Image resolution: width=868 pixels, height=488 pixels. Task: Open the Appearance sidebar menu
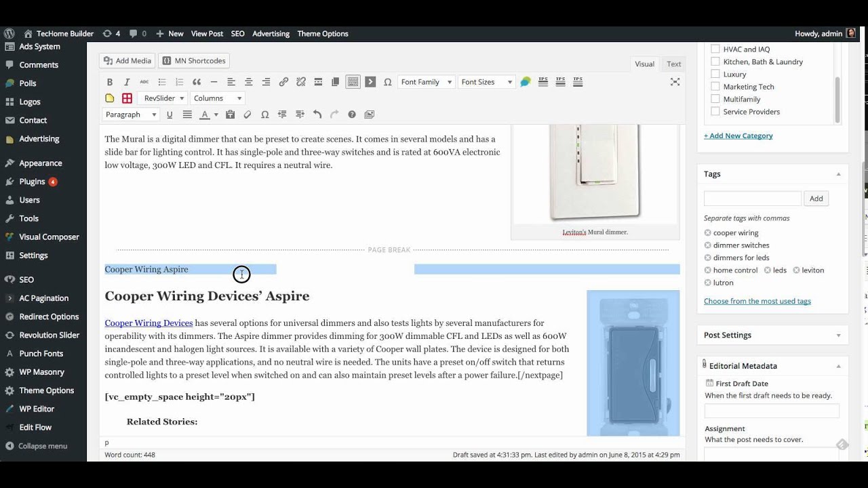[41, 163]
